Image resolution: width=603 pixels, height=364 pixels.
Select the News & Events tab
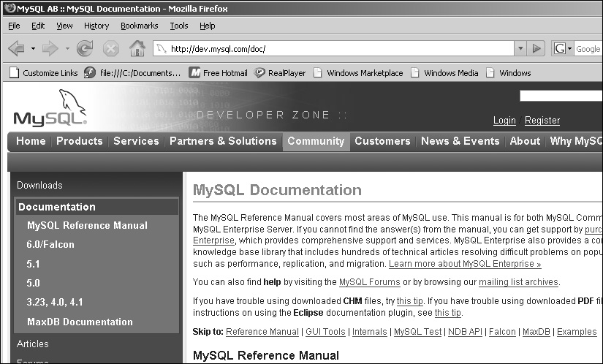(x=460, y=141)
